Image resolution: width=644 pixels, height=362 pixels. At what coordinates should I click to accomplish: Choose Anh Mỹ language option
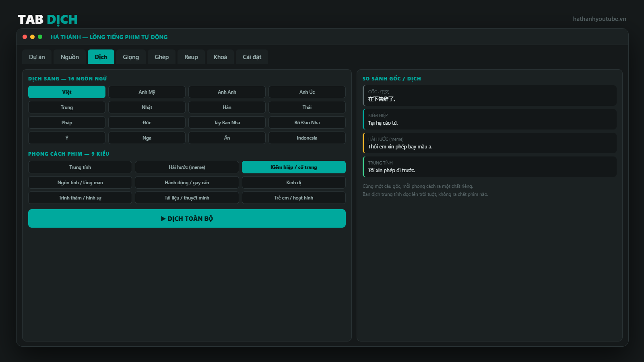point(147,92)
